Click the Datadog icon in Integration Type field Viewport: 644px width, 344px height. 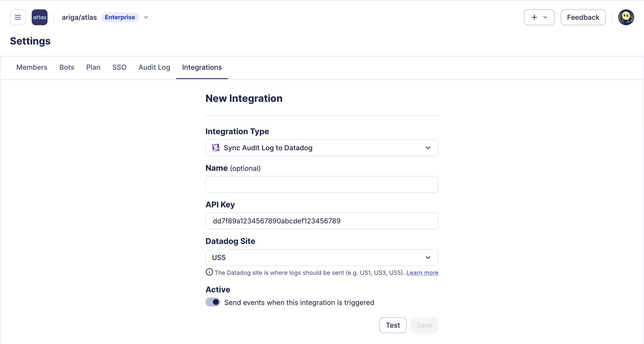tap(216, 148)
